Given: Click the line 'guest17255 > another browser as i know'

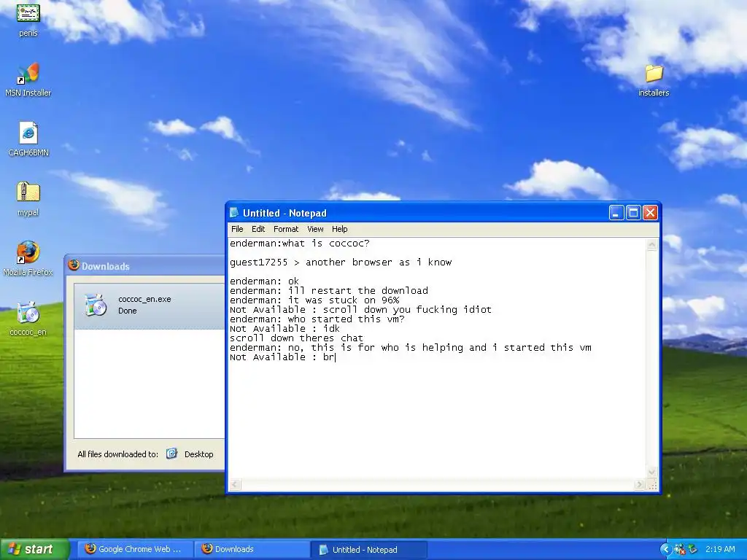Looking at the screenshot, I should click(341, 262).
